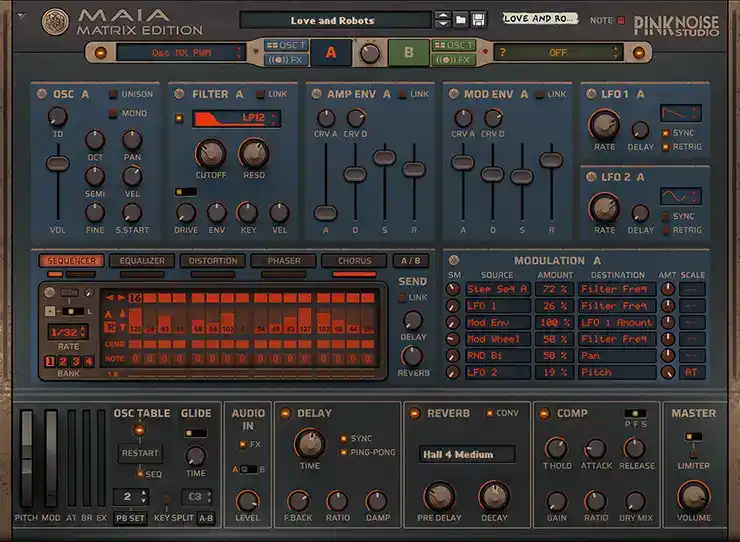This screenshot has height=542, width=740.
Task: Open the Step Seq A modulation source
Action: (498, 289)
